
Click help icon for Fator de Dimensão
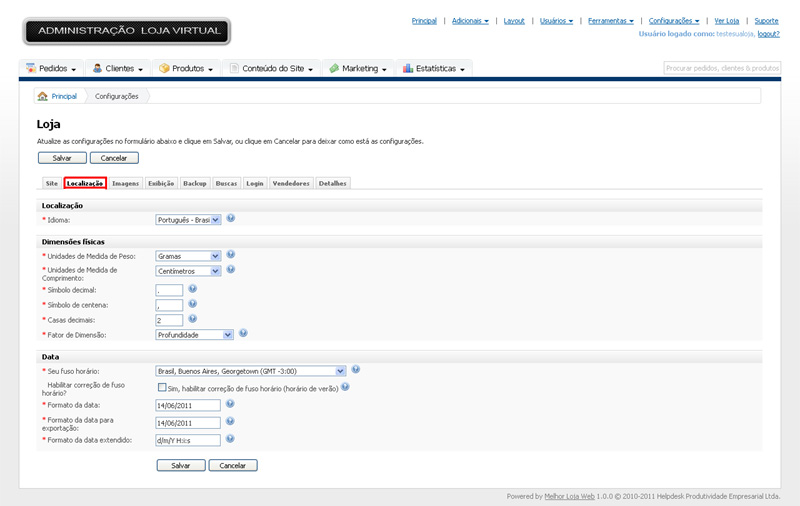click(243, 333)
